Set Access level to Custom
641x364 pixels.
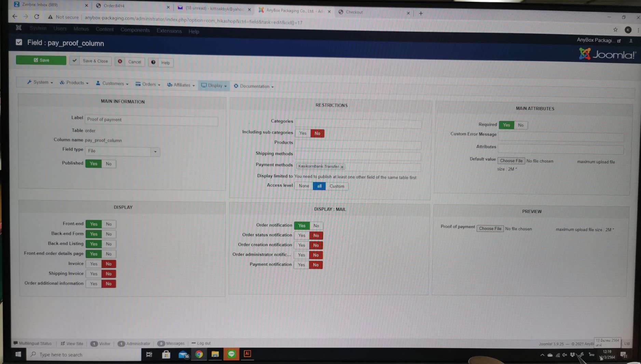coord(337,186)
